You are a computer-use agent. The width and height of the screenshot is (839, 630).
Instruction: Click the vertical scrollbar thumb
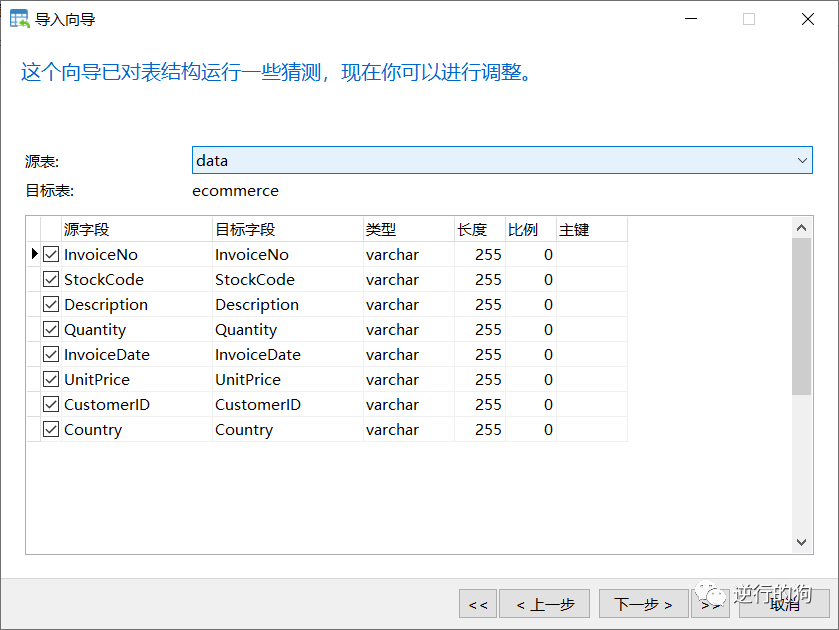pos(802,316)
